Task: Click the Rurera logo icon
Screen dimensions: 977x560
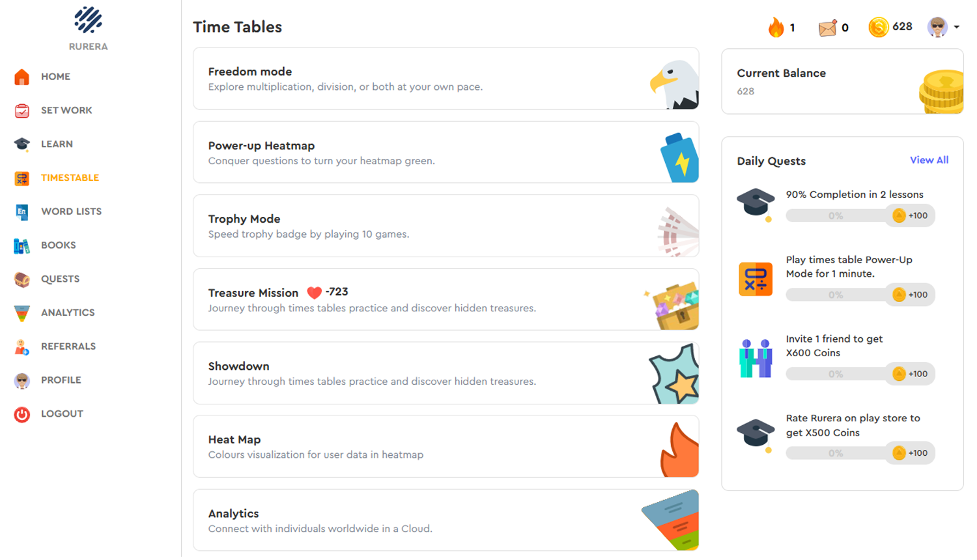Action: click(x=88, y=20)
